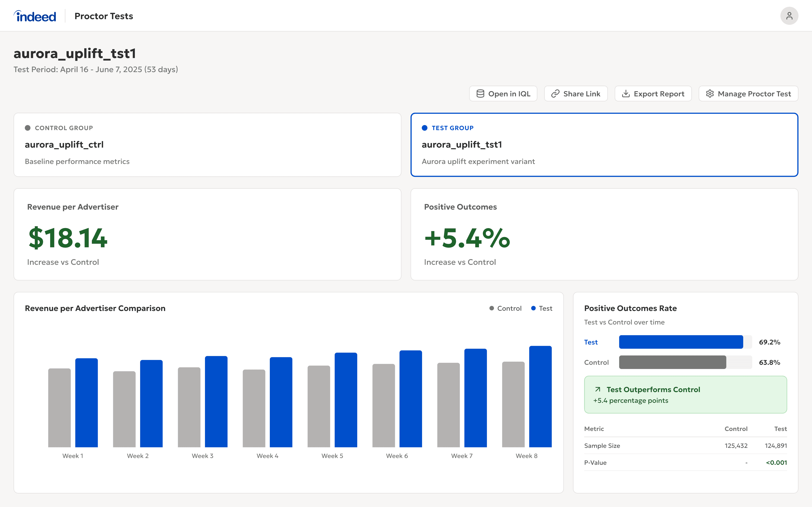Click the gray Week 1 control bar
Screen dimensions: 812x507
(59, 407)
